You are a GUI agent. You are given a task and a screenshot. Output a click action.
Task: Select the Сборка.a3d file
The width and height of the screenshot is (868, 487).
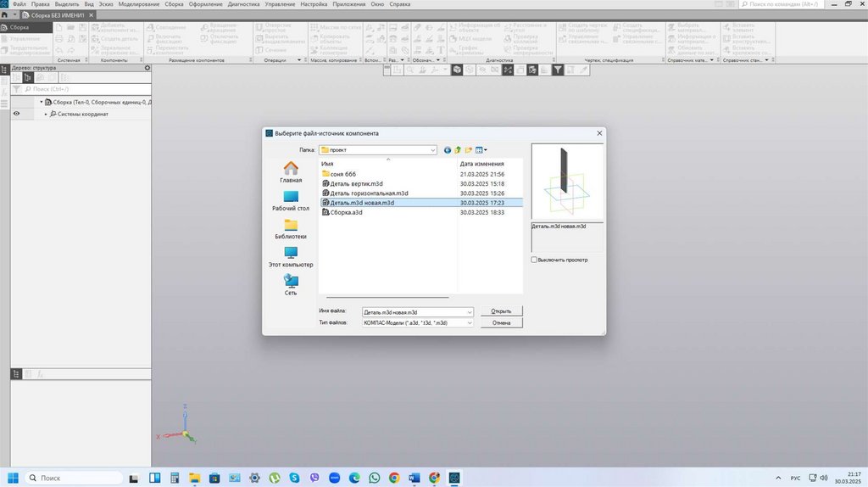pyautogui.click(x=346, y=212)
